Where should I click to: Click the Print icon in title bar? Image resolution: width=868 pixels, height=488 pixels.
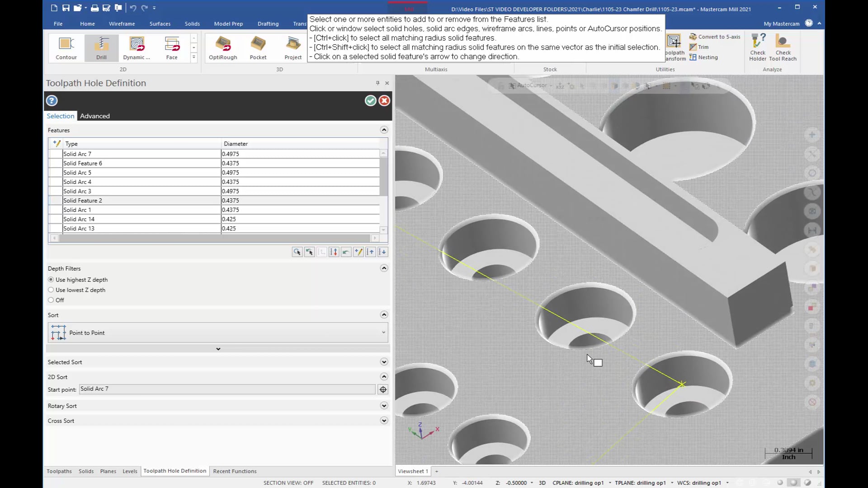tap(94, 8)
